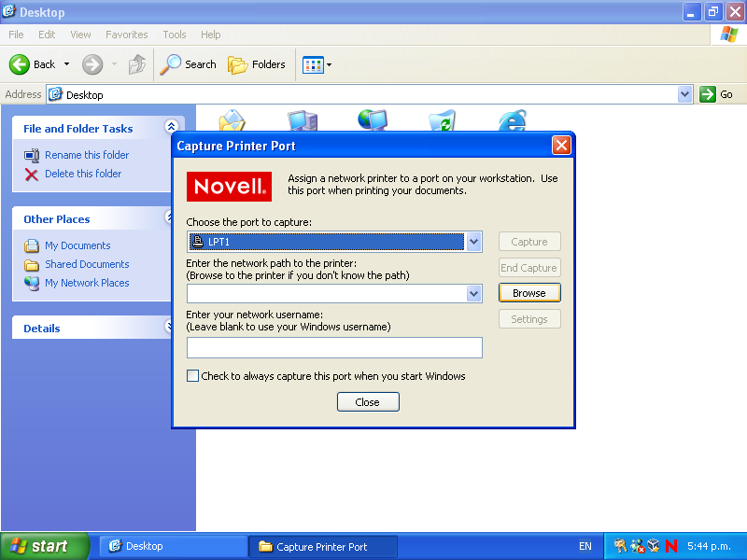Image resolution: width=747 pixels, height=560 pixels.
Task: Click the My Network Places globe icon
Action: [x=32, y=284]
